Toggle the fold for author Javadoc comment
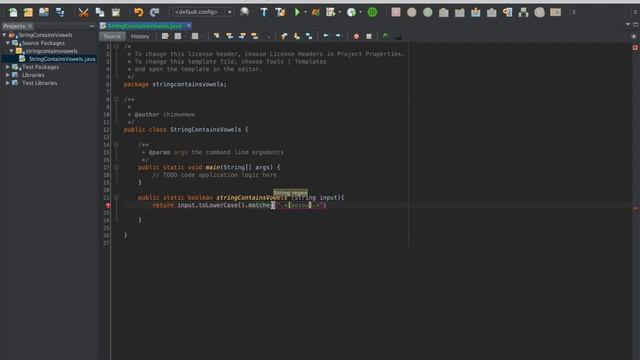The height and width of the screenshot is (360, 640). coord(116,99)
